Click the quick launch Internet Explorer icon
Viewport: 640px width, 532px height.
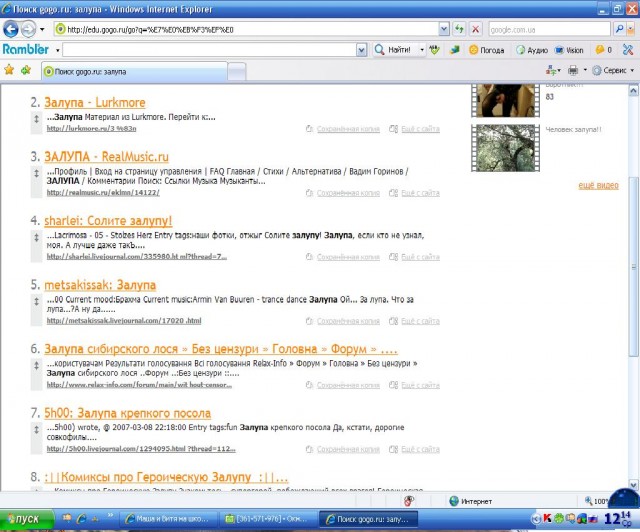81,519
